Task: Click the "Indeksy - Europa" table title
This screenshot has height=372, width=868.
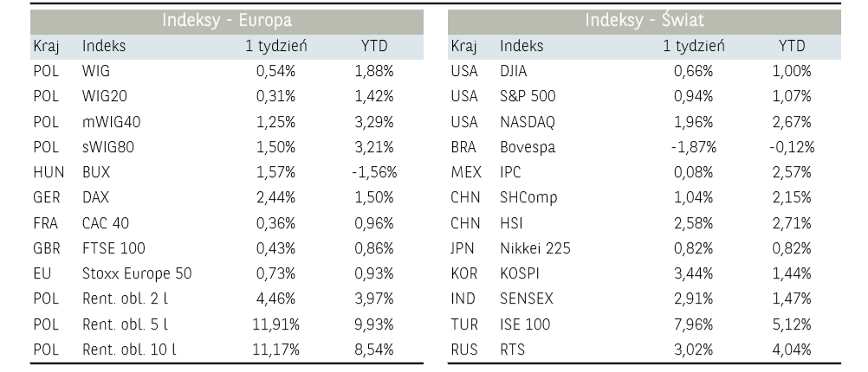Action: 227,21
